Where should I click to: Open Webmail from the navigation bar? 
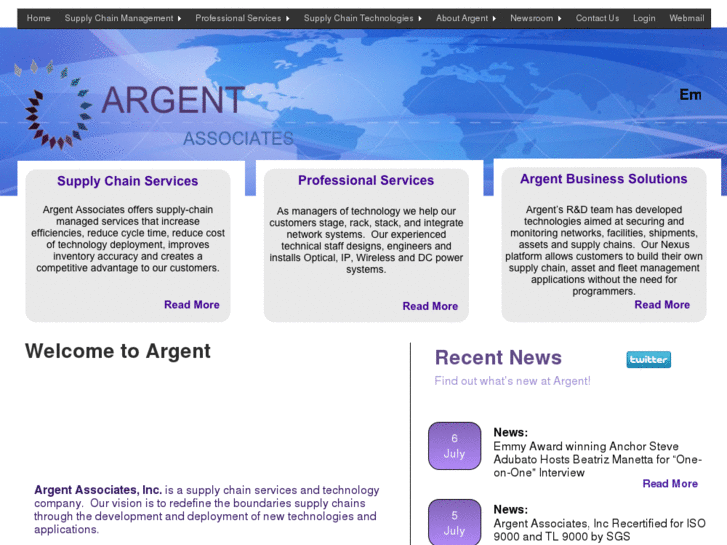click(686, 18)
